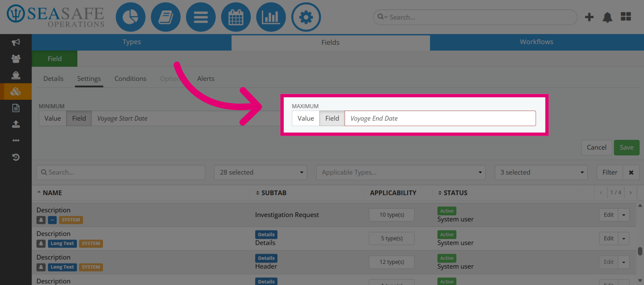This screenshot has width=644, height=285.
Task: Go to previous page arrow in table
Action: [601, 193]
